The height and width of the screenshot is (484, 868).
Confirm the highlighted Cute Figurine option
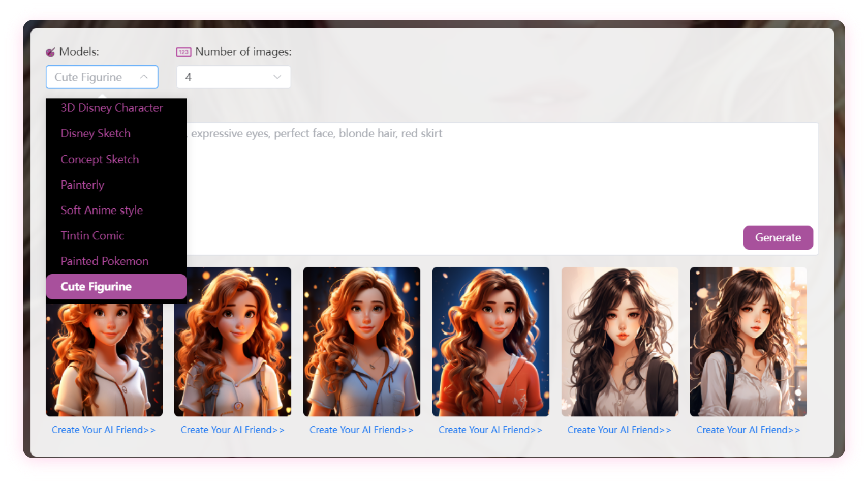(116, 286)
